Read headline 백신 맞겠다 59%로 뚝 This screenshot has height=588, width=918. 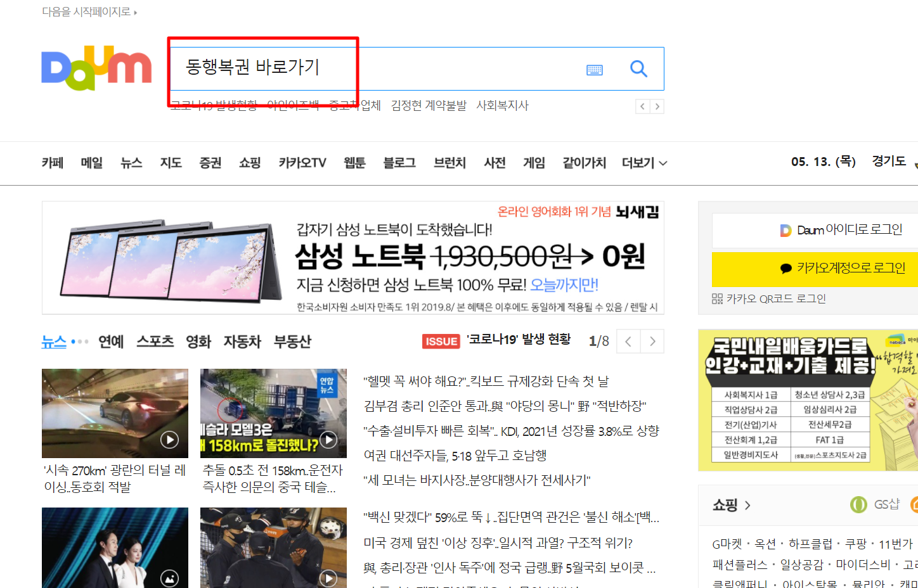[512, 518]
